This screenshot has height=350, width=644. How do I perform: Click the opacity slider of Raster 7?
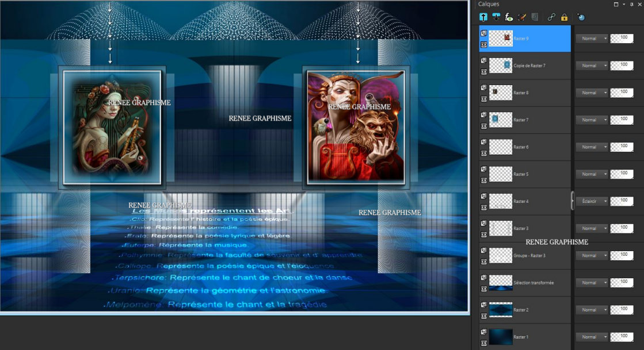622,120
